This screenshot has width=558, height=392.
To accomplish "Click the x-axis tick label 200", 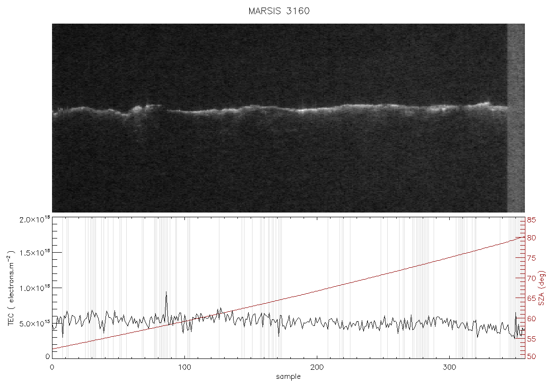I will [317, 367].
